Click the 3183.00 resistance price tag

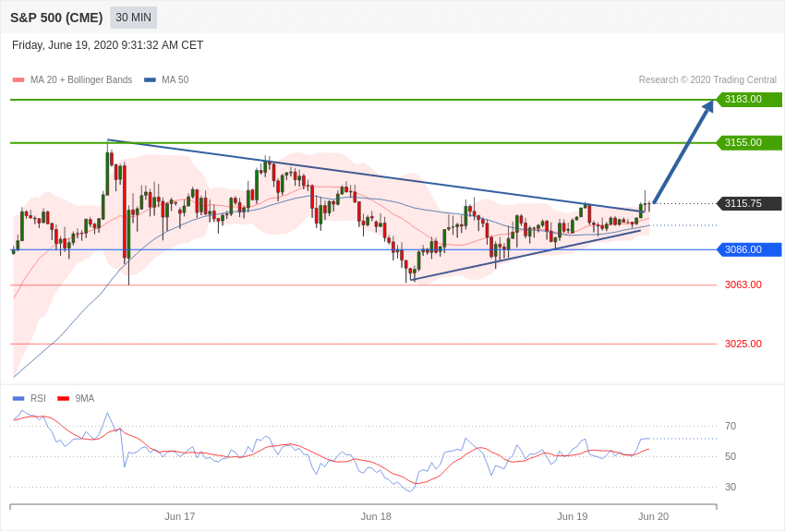click(749, 99)
